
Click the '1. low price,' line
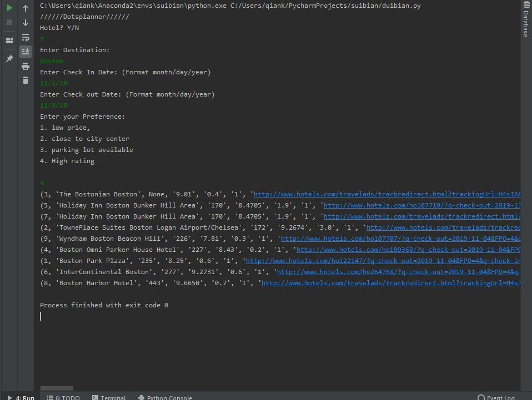(x=65, y=128)
